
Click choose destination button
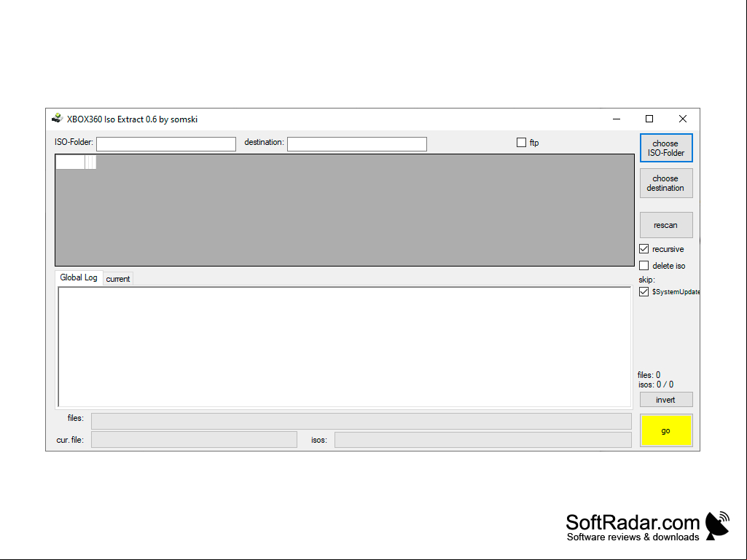pyautogui.click(x=666, y=184)
